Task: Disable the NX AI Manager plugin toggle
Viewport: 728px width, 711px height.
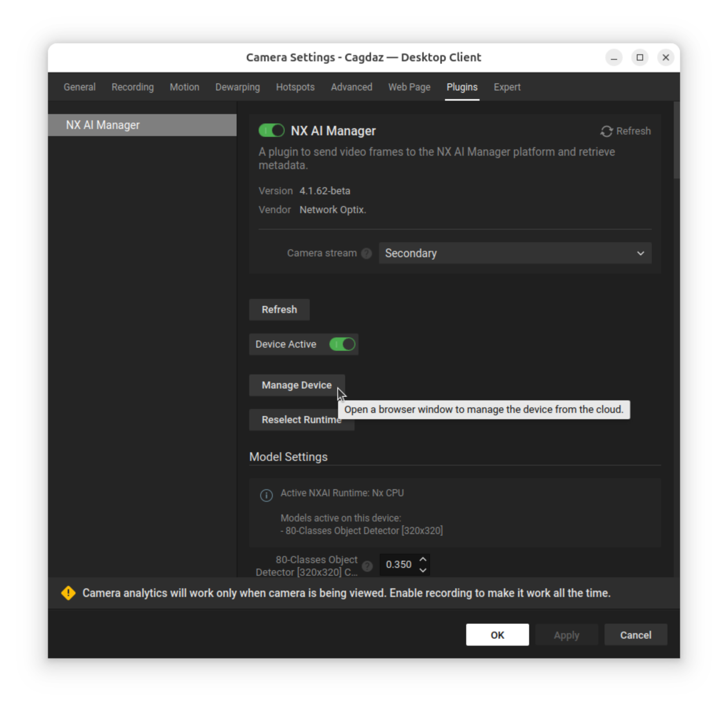Action: click(x=272, y=131)
